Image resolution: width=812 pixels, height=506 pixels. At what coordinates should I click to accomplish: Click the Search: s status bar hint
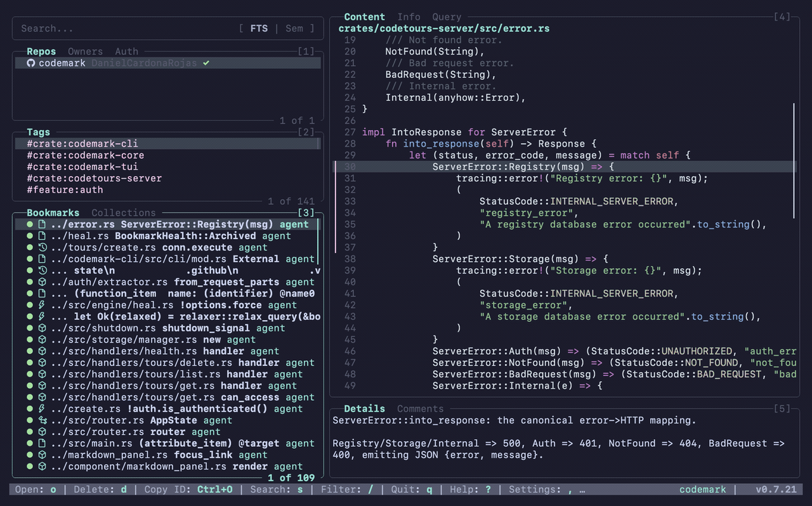pos(276,490)
